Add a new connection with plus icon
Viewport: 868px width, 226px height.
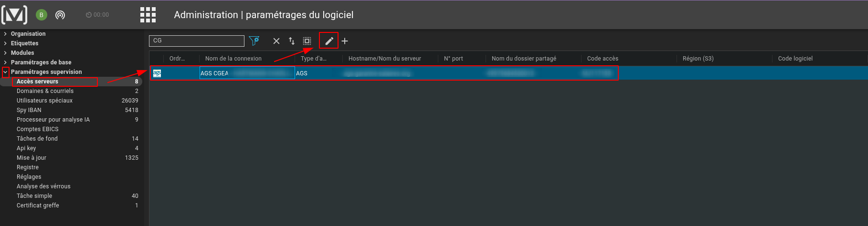tap(345, 41)
